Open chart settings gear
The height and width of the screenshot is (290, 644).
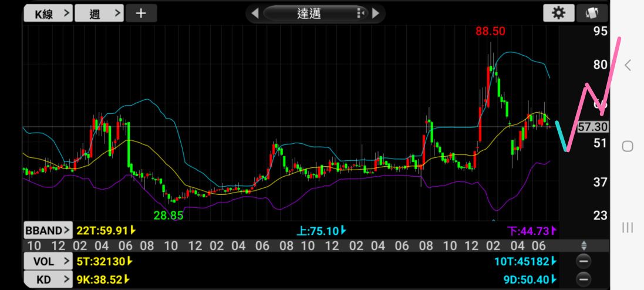pos(558,14)
